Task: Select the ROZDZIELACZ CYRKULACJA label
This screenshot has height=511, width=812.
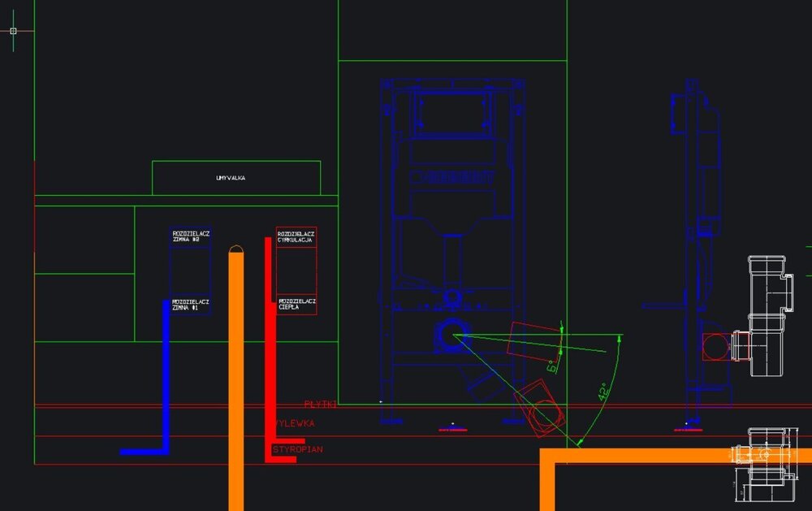Action: coord(296,236)
